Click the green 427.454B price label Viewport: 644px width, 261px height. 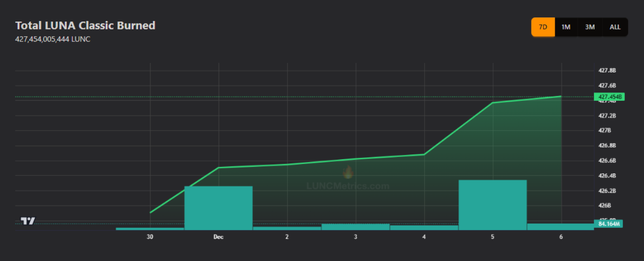click(609, 97)
